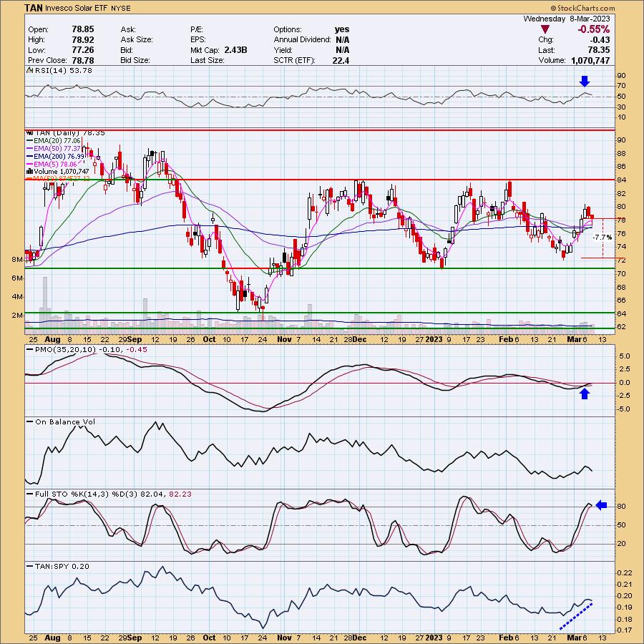The height and width of the screenshot is (644, 644).
Task: Click the Bid Size label
Action: 135,60
